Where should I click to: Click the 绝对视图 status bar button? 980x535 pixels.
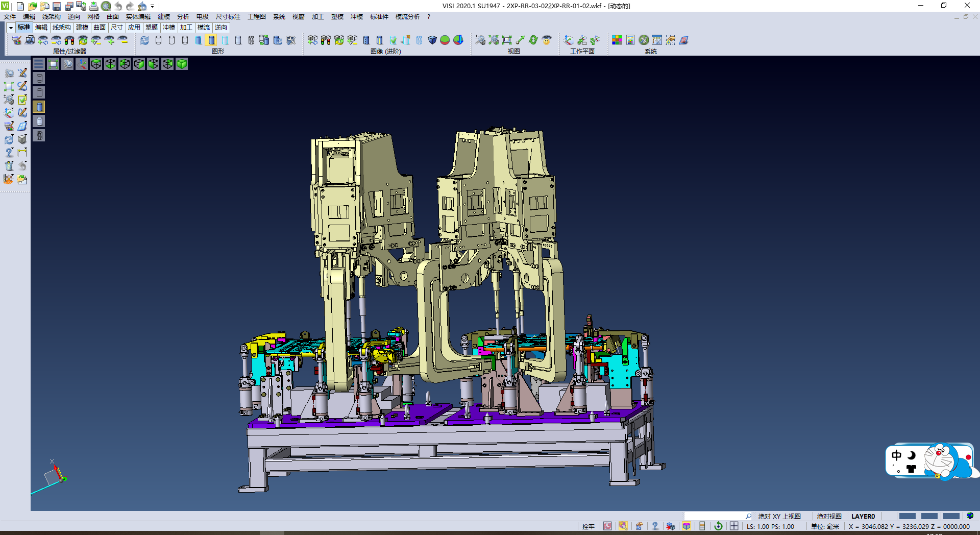click(829, 516)
